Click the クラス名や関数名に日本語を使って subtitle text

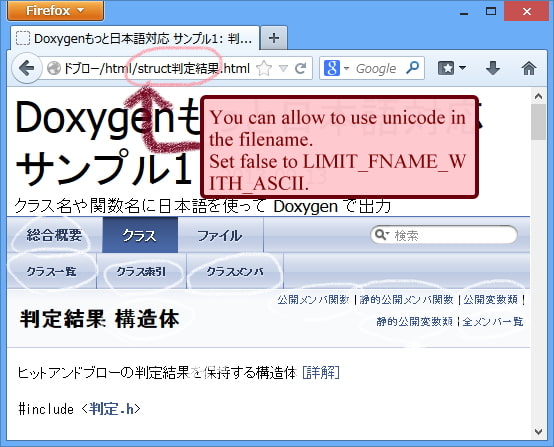click(140, 206)
